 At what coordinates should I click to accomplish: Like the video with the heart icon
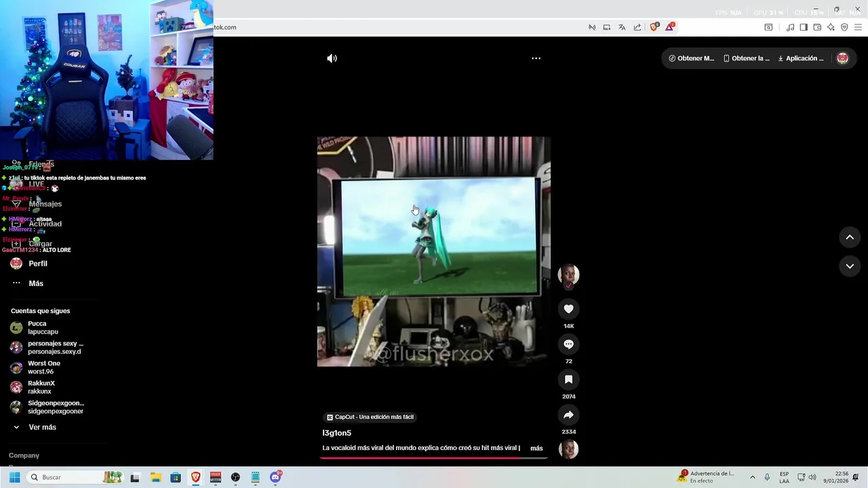point(568,309)
